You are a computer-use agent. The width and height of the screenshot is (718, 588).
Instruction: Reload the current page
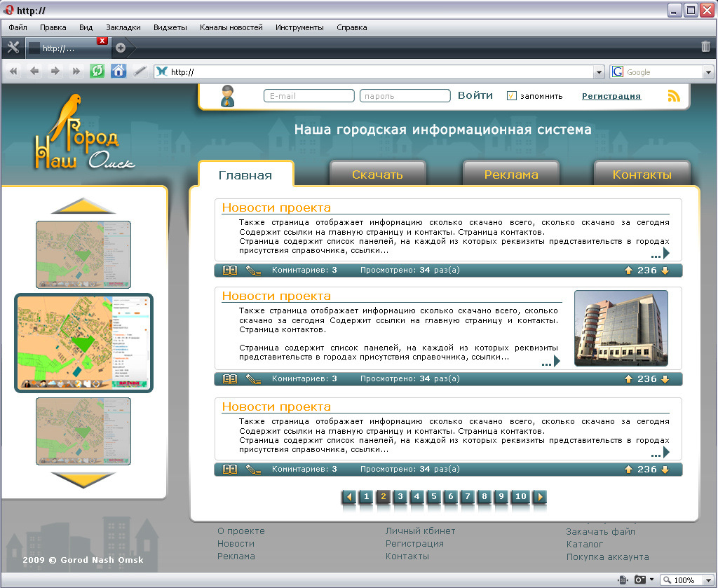(x=97, y=71)
